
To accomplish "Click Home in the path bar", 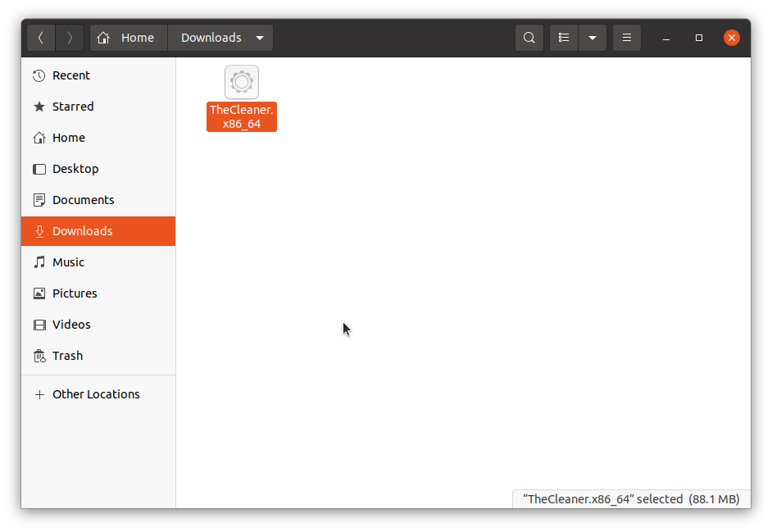I will [129, 38].
